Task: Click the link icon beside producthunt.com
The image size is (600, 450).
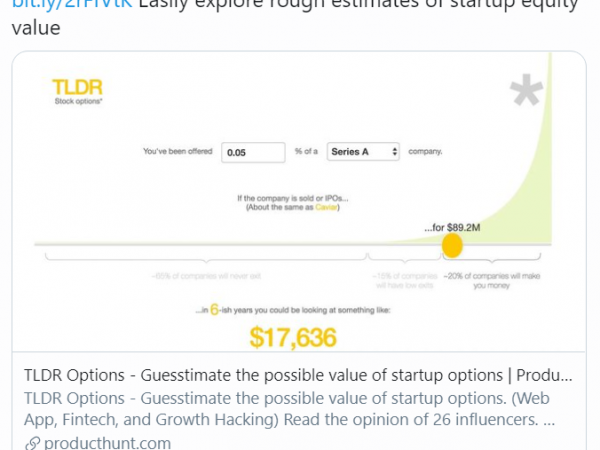Action: tap(32, 443)
